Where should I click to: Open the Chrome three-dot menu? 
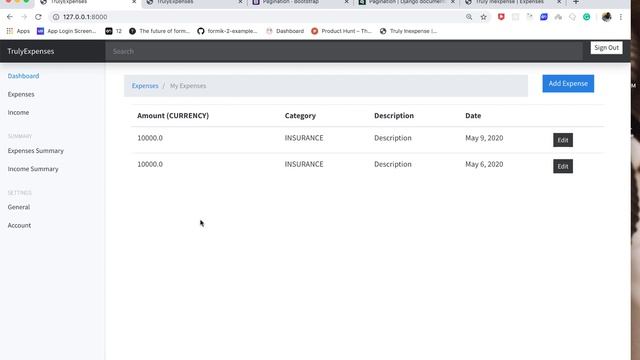[x=621, y=17]
